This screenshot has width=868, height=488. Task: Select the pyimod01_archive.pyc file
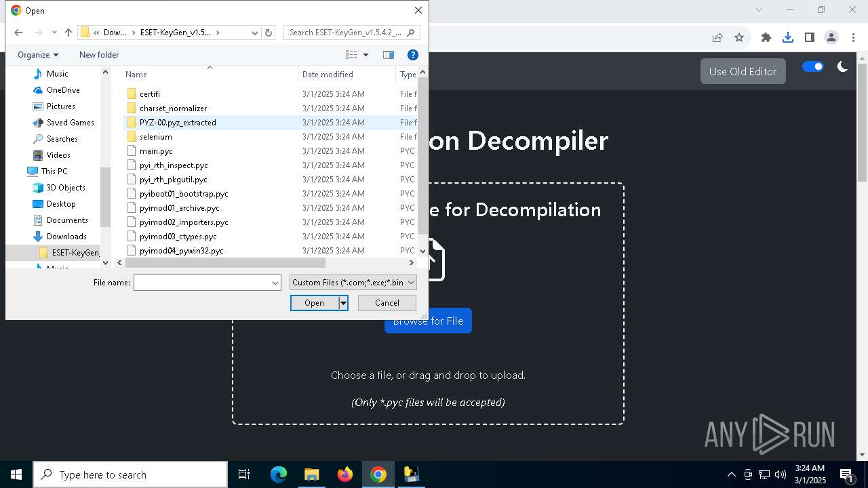[180, 208]
